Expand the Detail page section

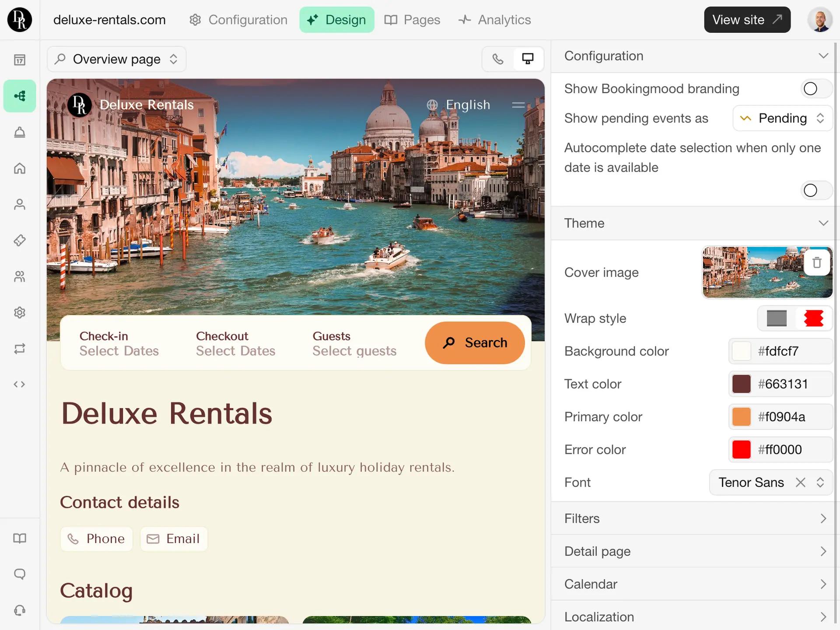(x=696, y=551)
